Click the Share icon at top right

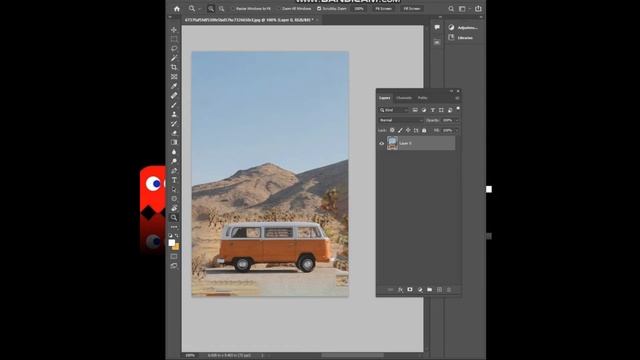[x=478, y=9]
